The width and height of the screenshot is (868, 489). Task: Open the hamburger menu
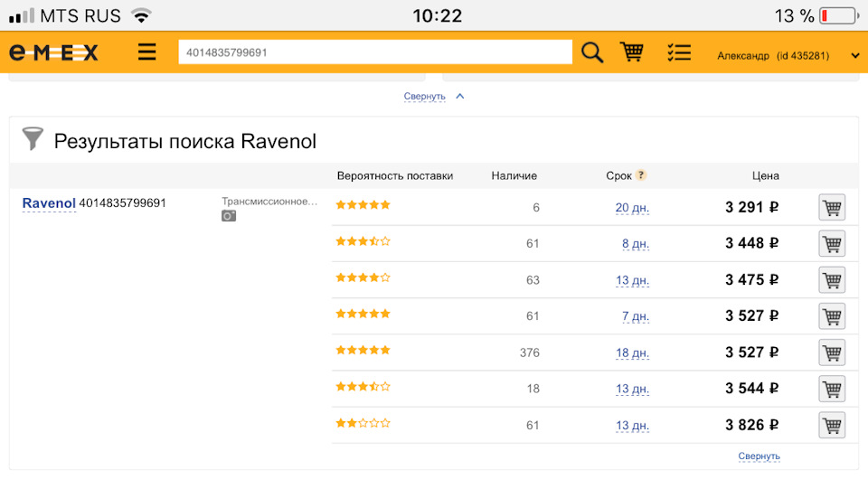[x=147, y=52]
